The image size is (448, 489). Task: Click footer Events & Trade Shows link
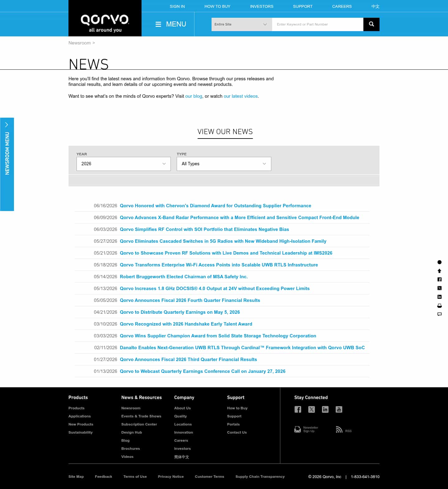click(141, 416)
